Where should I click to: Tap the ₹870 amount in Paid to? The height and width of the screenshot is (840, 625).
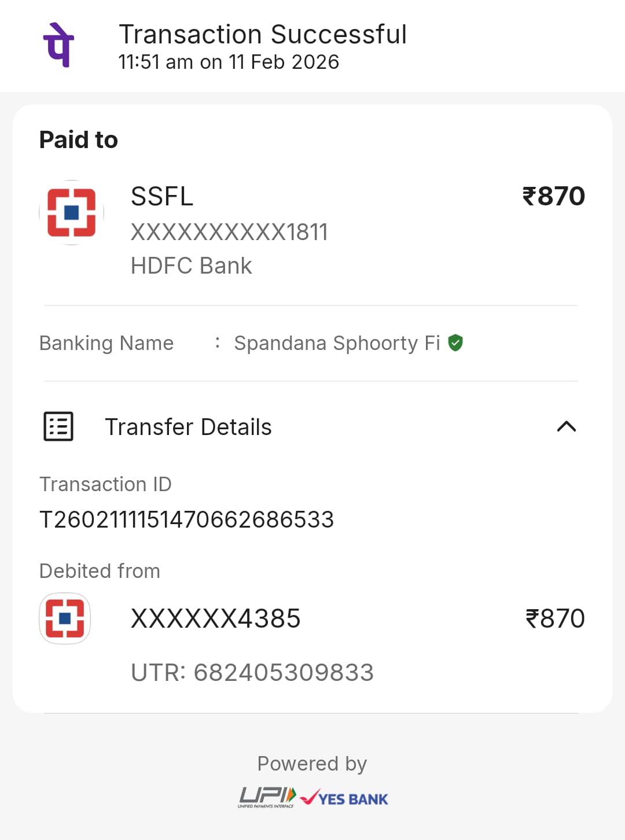pos(553,196)
